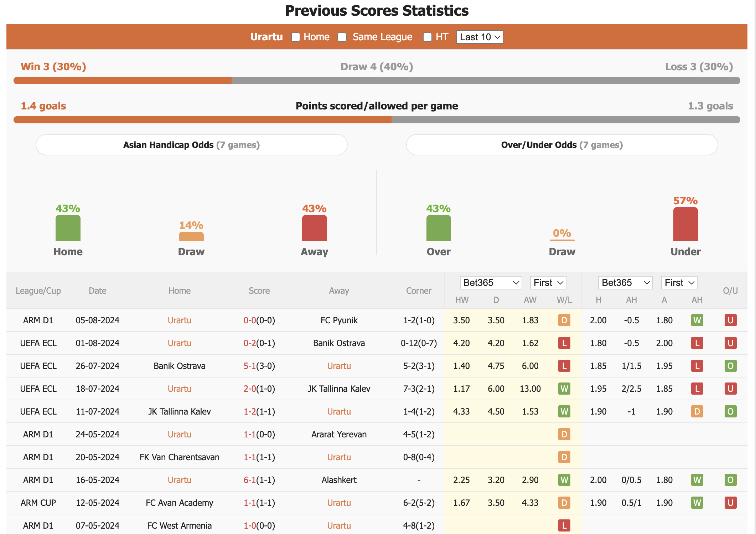Click the 6-1 score against Alashkert
The width and height of the screenshot is (756, 534).
pyautogui.click(x=250, y=480)
